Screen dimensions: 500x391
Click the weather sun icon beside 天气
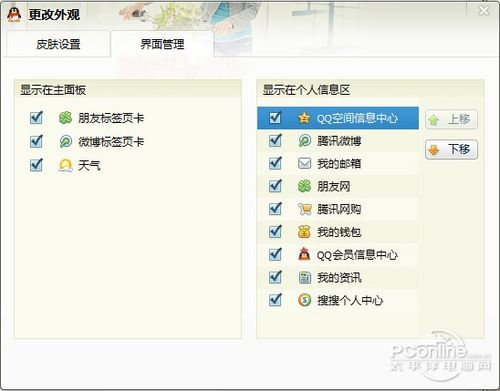coord(65,165)
